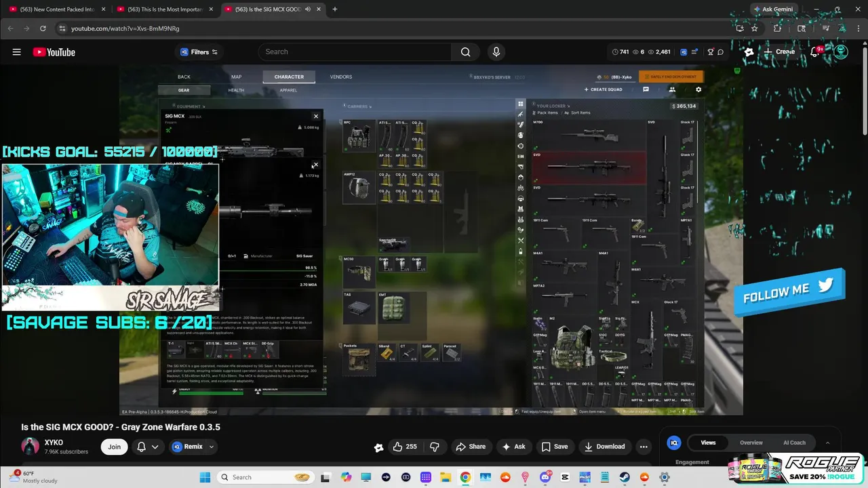
Task: Save video to playlist
Action: coord(554,447)
